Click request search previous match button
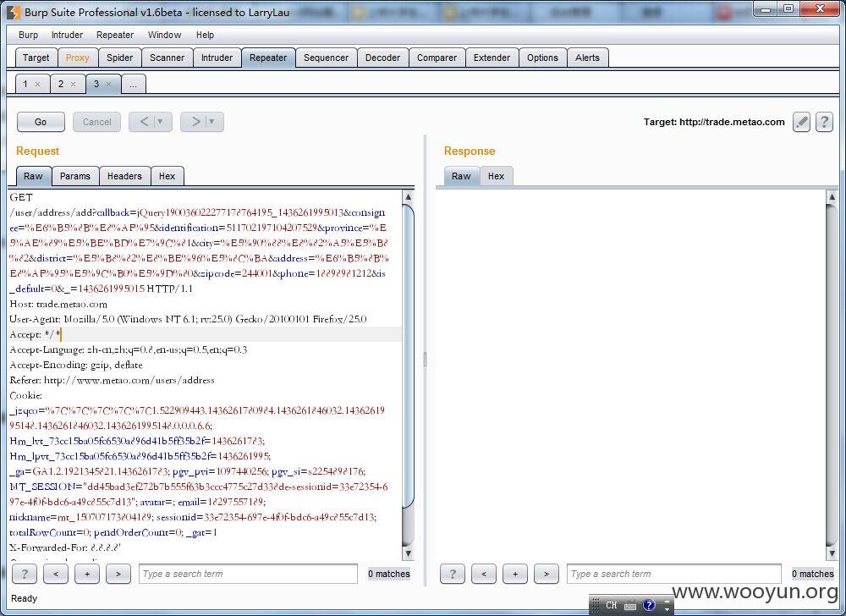Screen dimensions: 846x616 coord(56,574)
